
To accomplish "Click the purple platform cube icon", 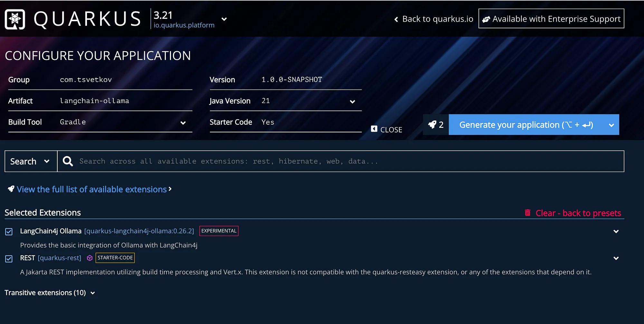I will (90, 258).
